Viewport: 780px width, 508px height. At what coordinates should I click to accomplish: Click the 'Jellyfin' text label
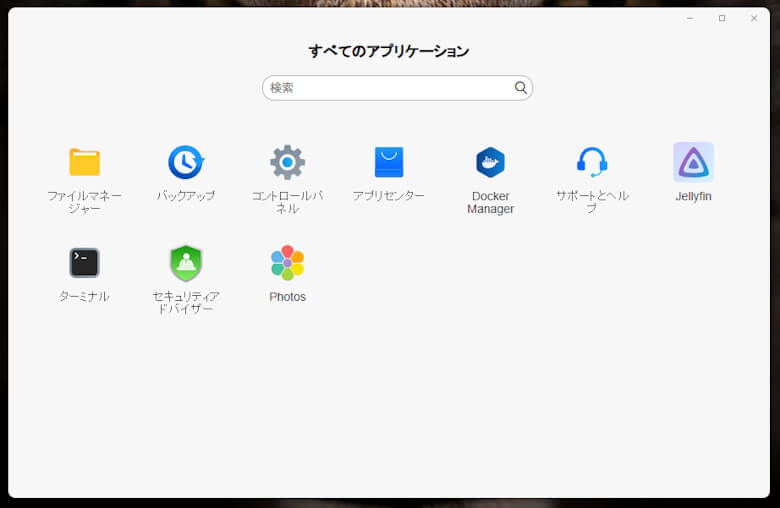693,197
